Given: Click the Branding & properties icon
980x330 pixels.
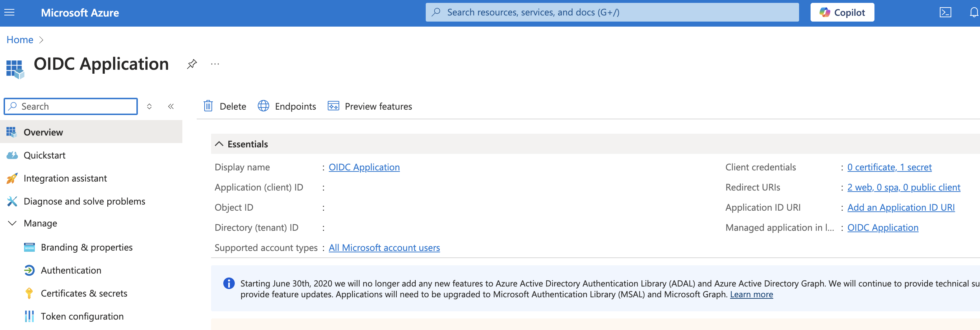Looking at the screenshot, I should 29,247.
